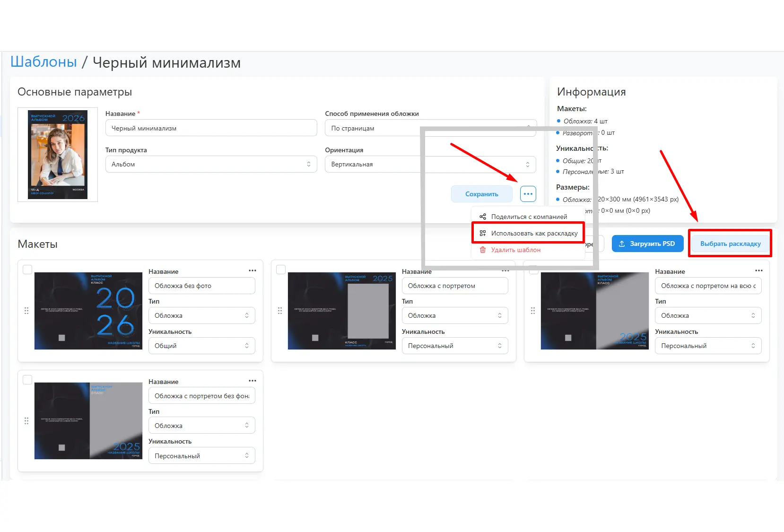Click the Выбрать раскладку button
Image resolution: width=784 pixels, height=532 pixels.
tap(730, 244)
